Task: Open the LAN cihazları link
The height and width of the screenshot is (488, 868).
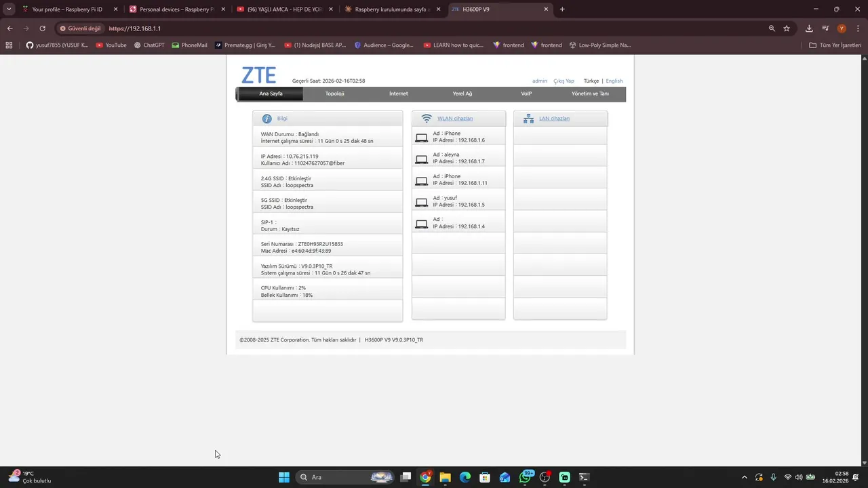Action: click(x=554, y=119)
